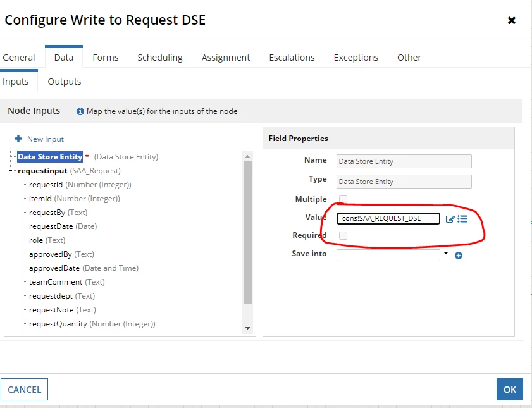The image size is (532, 408).
Task: Click the New Input link
Action: point(46,139)
